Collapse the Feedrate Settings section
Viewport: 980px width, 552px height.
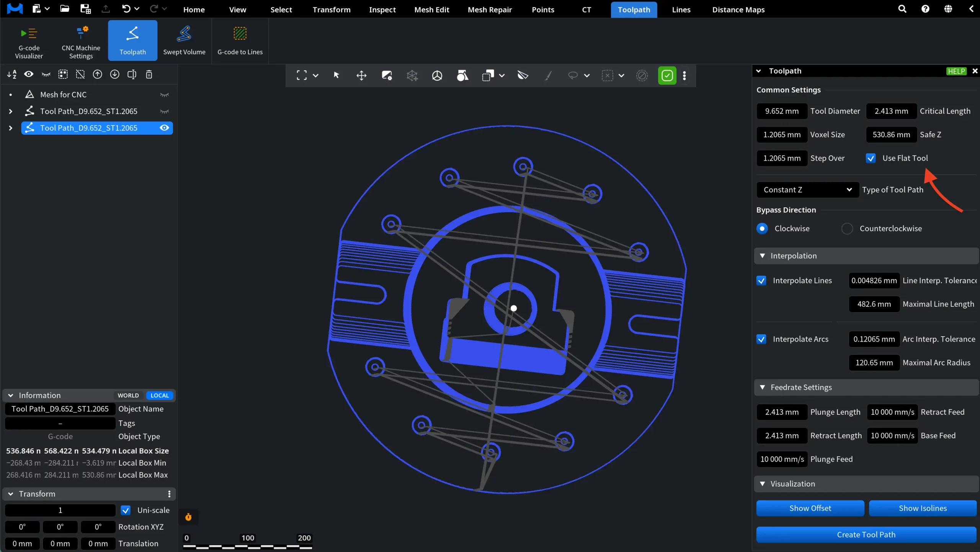[763, 387]
